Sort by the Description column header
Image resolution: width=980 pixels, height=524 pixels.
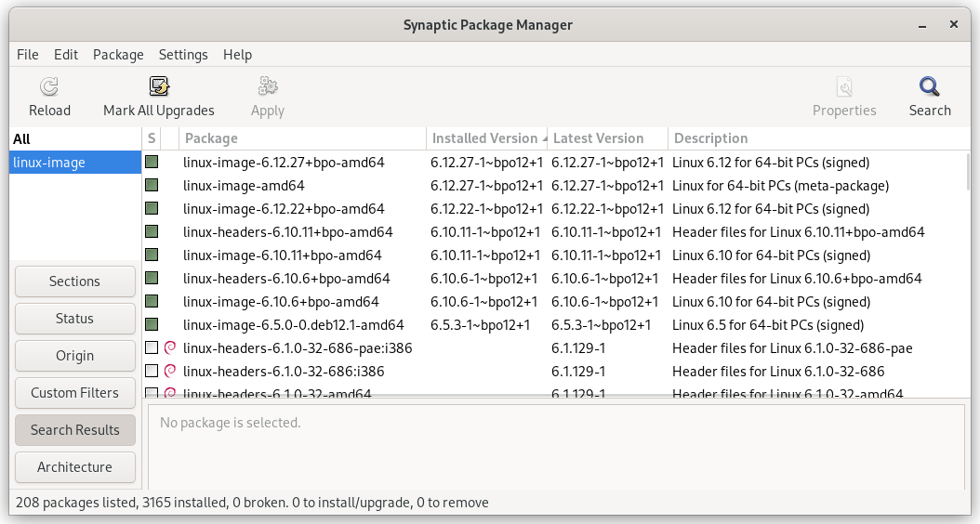819,138
